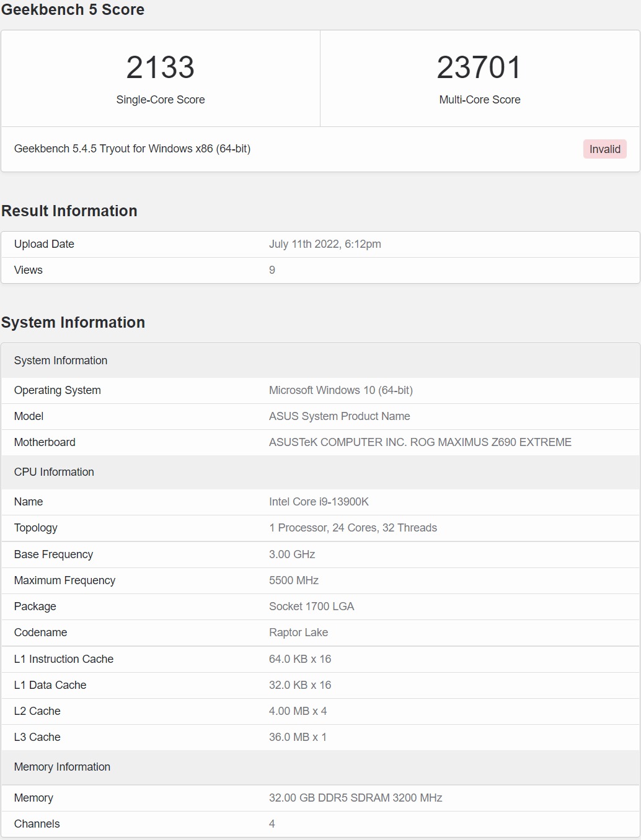Select Intel Core i9-13900K CPU name

(319, 502)
